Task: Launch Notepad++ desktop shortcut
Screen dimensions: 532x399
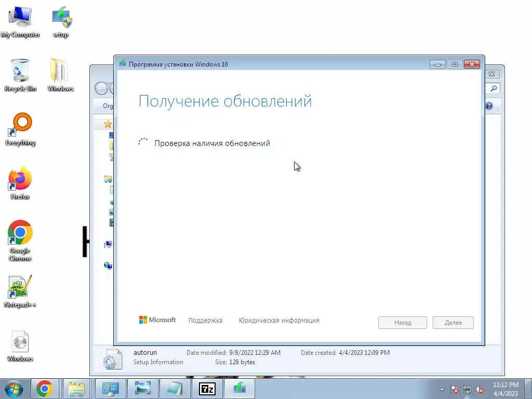Action: [20, 291]
